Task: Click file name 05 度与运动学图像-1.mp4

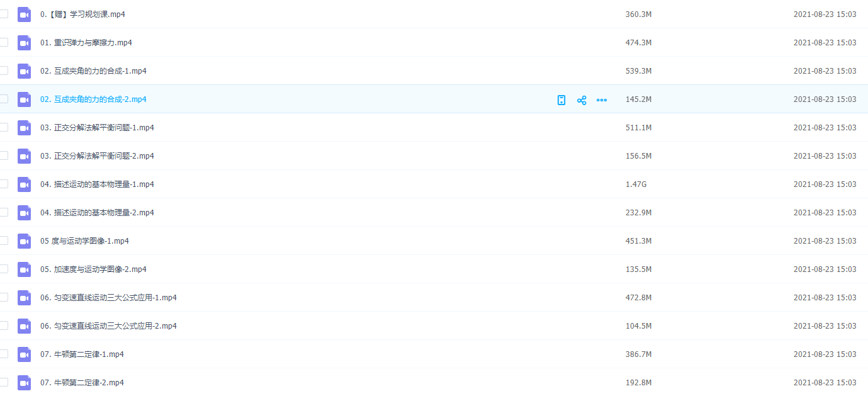Action: (84, 241)
